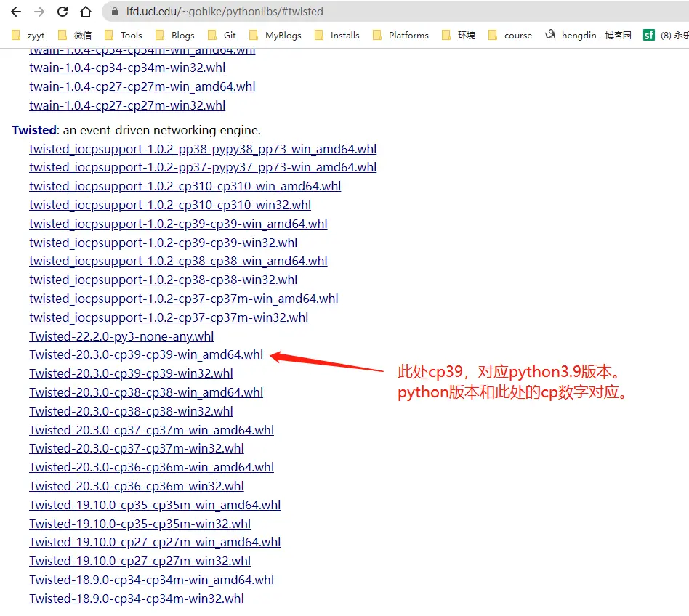Open the Git bookmark folder

[222, 35]
